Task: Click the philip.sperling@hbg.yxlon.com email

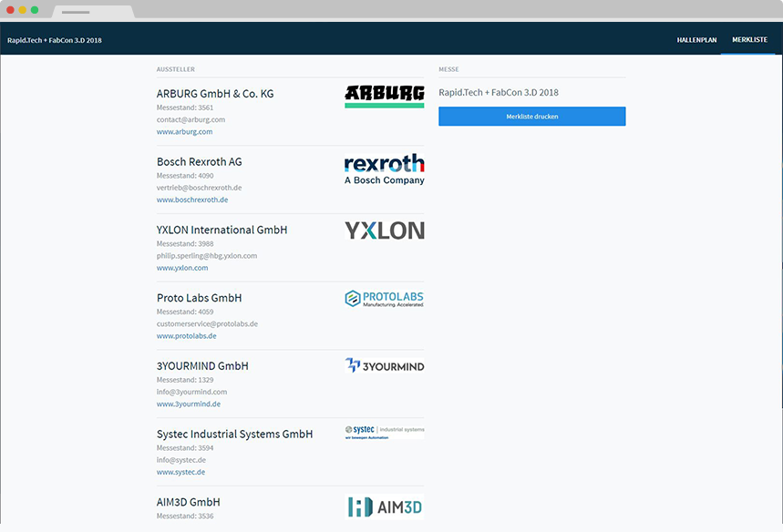Action: tap(207, 255)
